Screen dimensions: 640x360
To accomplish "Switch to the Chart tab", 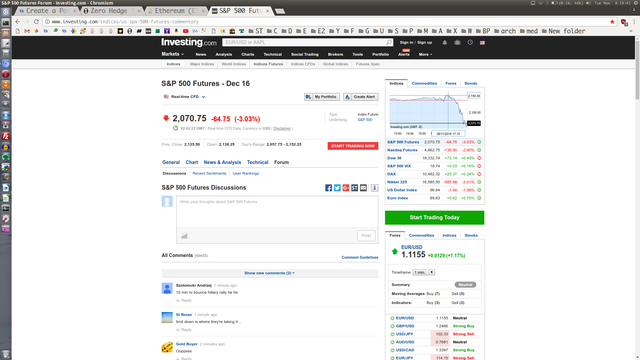I will point(191,162).
